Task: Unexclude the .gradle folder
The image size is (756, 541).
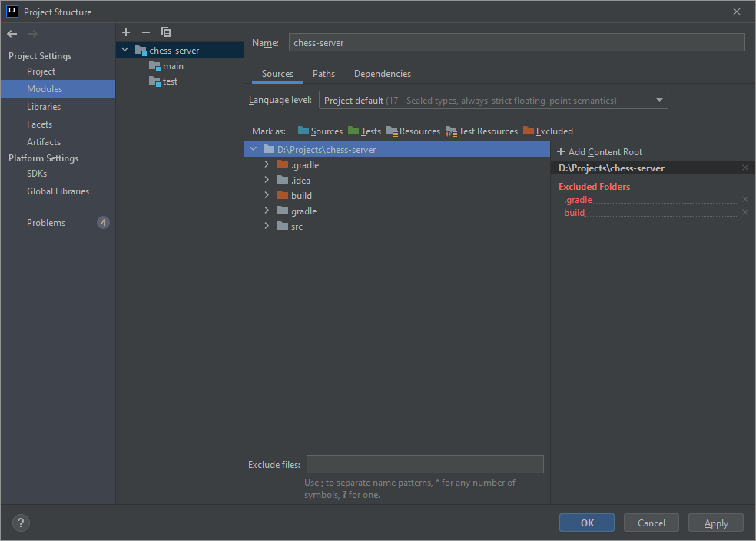Action: pyautogui.click(x=745, y=199)
